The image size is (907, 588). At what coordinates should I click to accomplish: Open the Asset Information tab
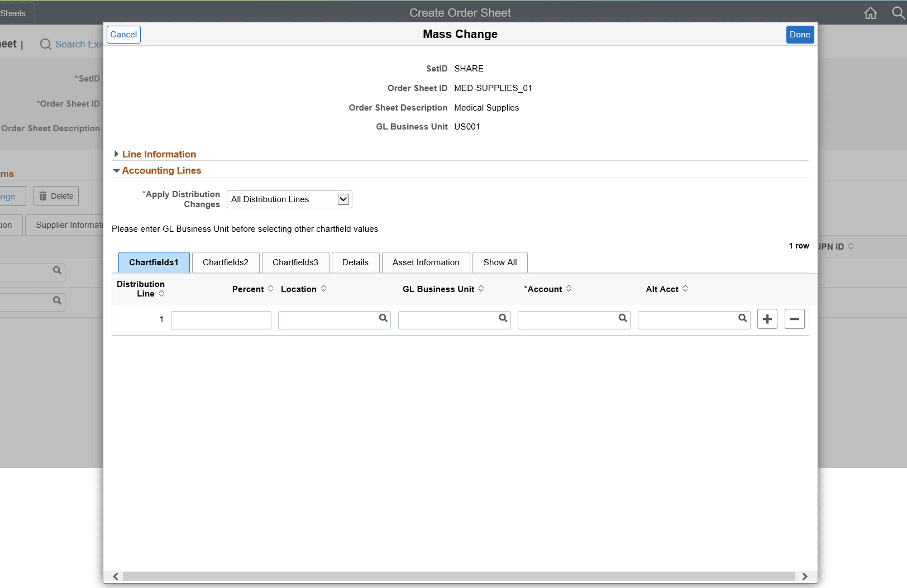coord(426,262)
